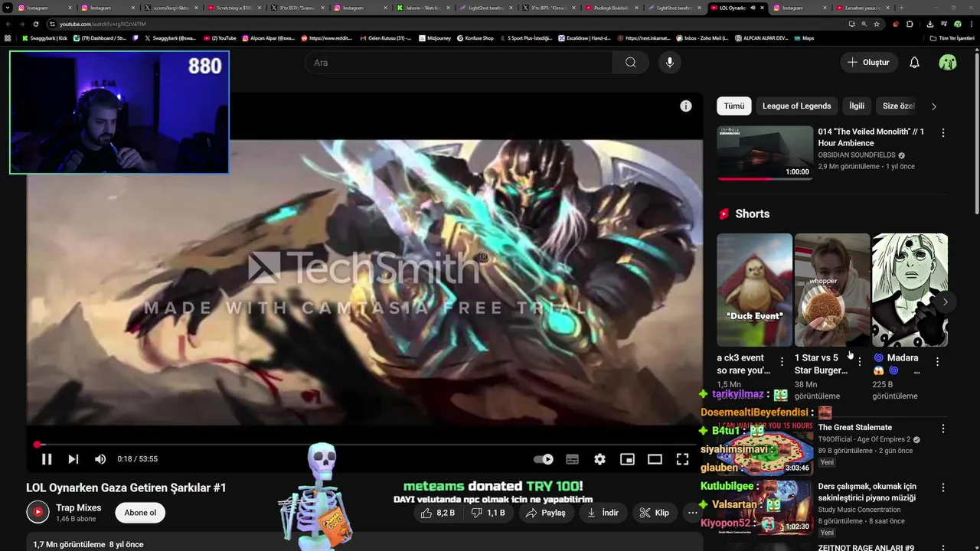
Task: Mute the video volume
Action: point(100,459)
